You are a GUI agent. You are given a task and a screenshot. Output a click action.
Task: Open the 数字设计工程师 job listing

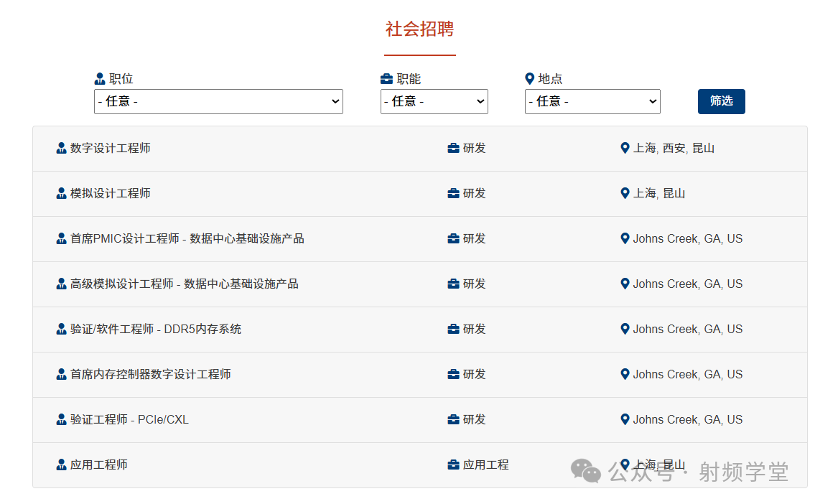pyautogui.click(x=111, y=149)
